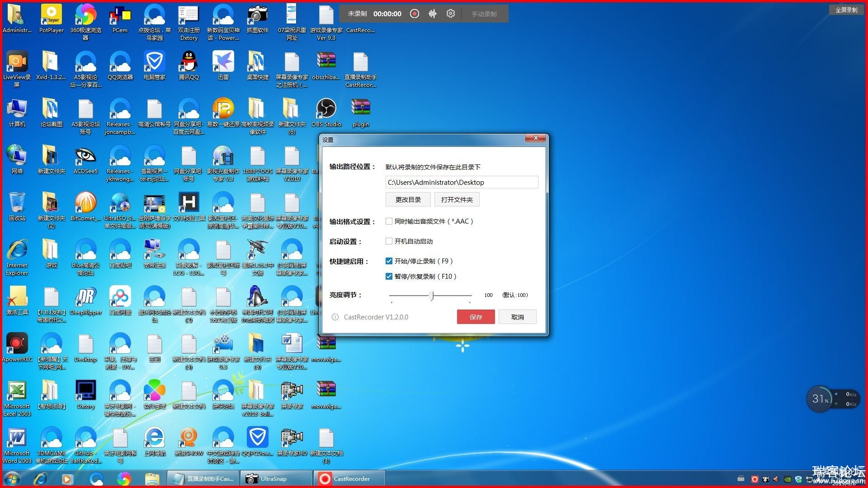Click the 全屏录制 fullscreen record button

coord(846,9)
